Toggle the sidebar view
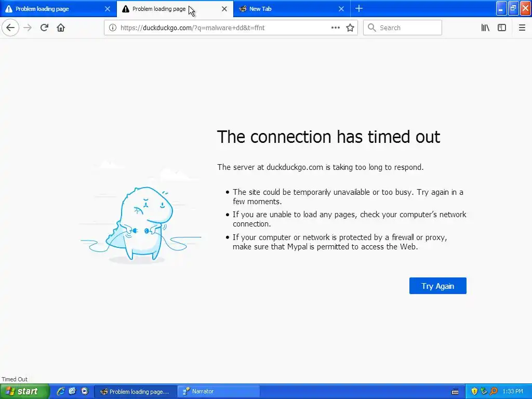The height and width of the screenshot is (399, 532). (502, 28)
